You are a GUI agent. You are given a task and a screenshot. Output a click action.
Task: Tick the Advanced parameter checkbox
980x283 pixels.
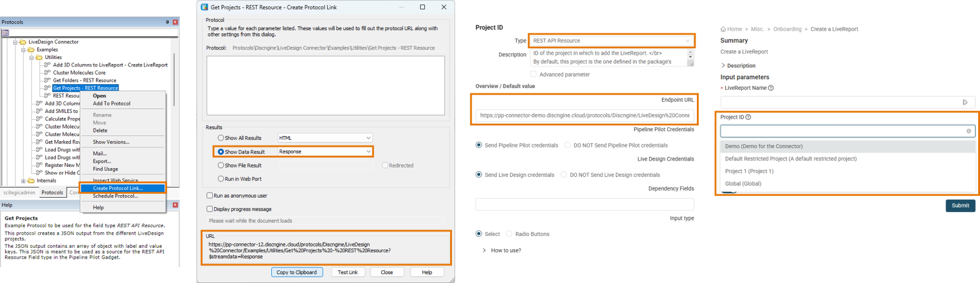click(534, 74)
